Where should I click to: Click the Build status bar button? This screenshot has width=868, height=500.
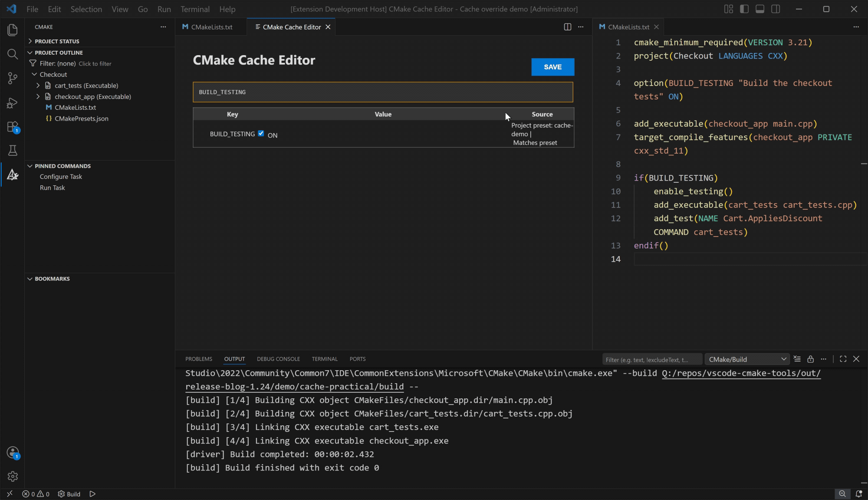(x=69, y=494)
